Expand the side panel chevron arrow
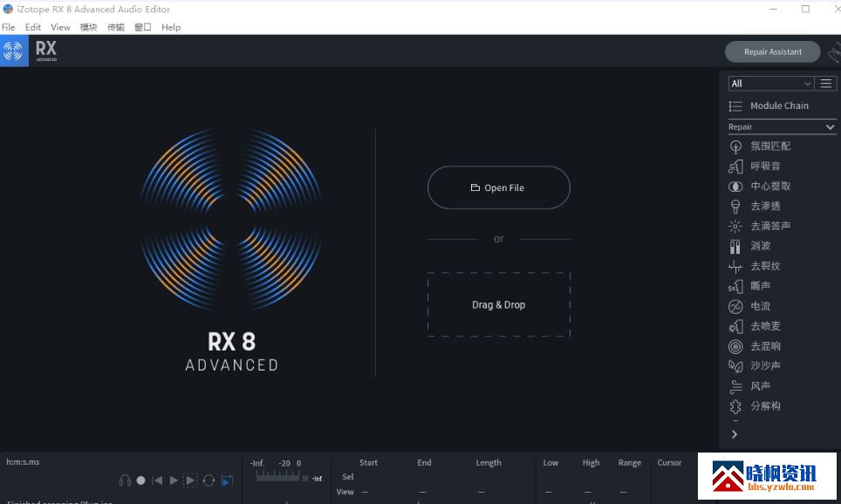Screen dimensions: 841x504 (x=735, y=434)
